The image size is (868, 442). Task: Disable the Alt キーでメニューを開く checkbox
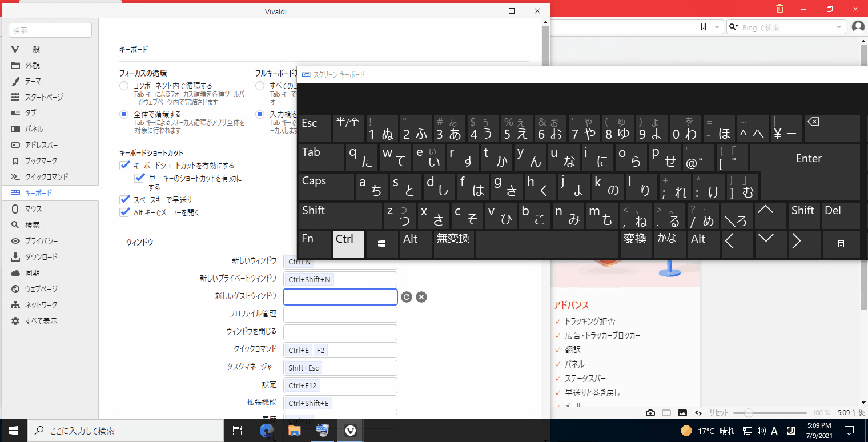click(124, 212)
